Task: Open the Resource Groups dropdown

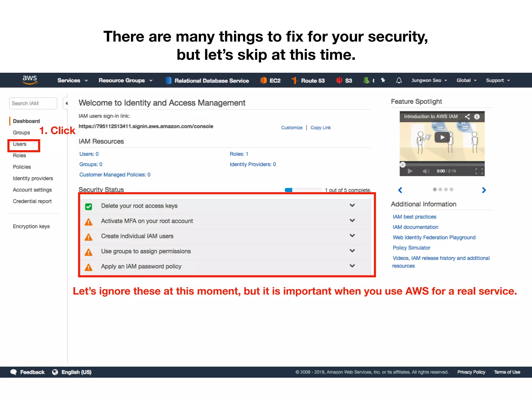Action: coord(125,81)
